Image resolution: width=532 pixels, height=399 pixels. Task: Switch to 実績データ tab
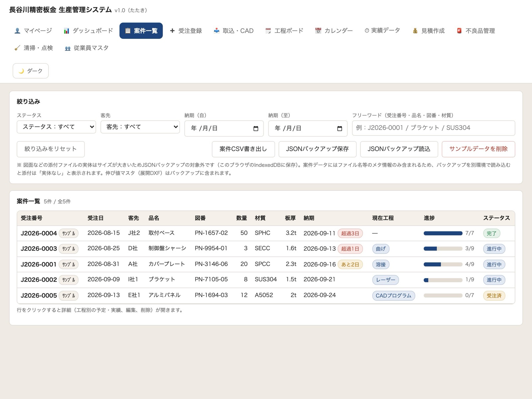(382, 31)
